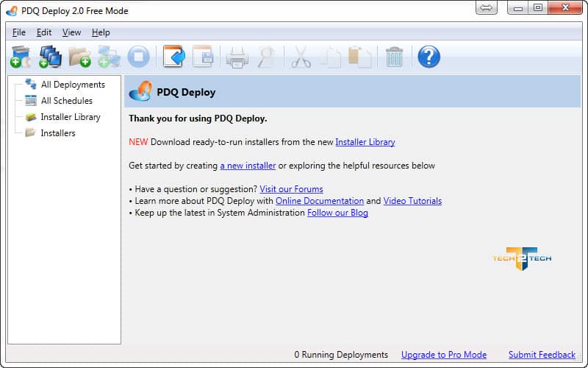Click the Print Preview magnifier icon
This screenshot has width=588, height=368.
pos(267,57)
